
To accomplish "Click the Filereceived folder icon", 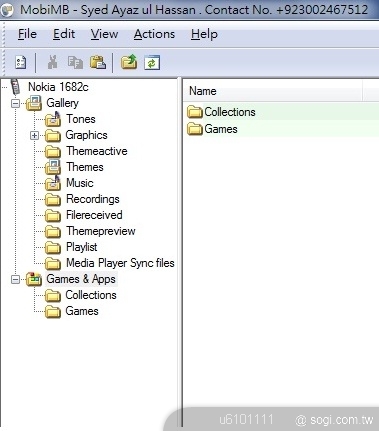I will (53, 215).
